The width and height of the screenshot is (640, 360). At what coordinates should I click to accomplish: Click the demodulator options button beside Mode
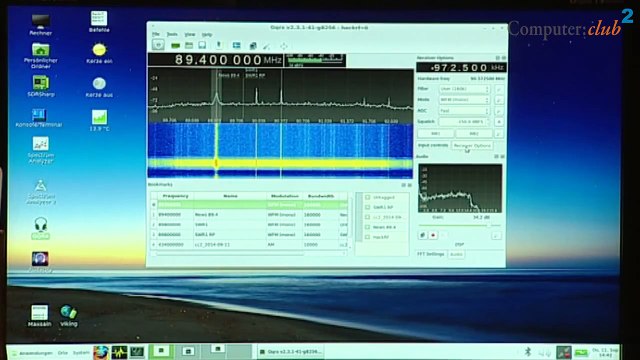(x=499, y=100)
